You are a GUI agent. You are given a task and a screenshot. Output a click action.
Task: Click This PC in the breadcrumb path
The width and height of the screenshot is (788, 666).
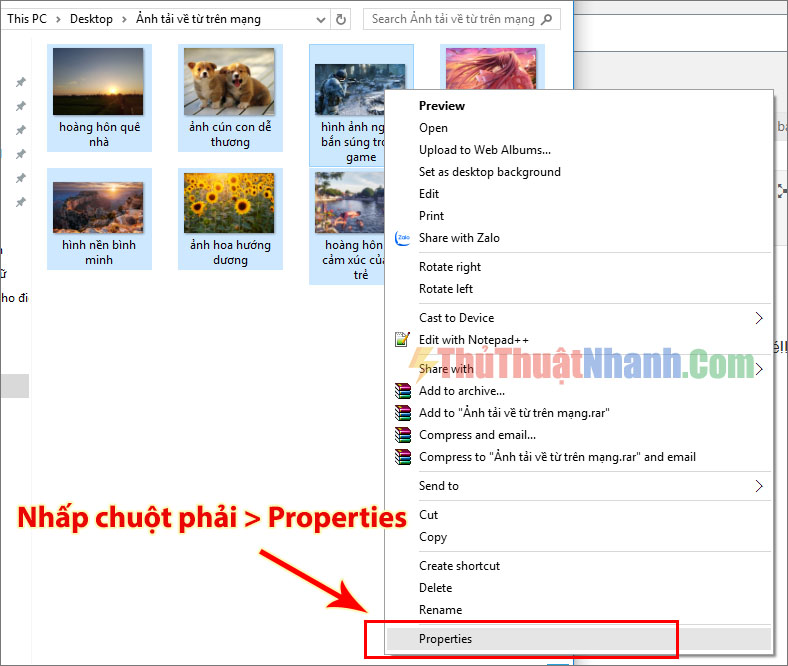pyautogui.click(x=27, y=19)
